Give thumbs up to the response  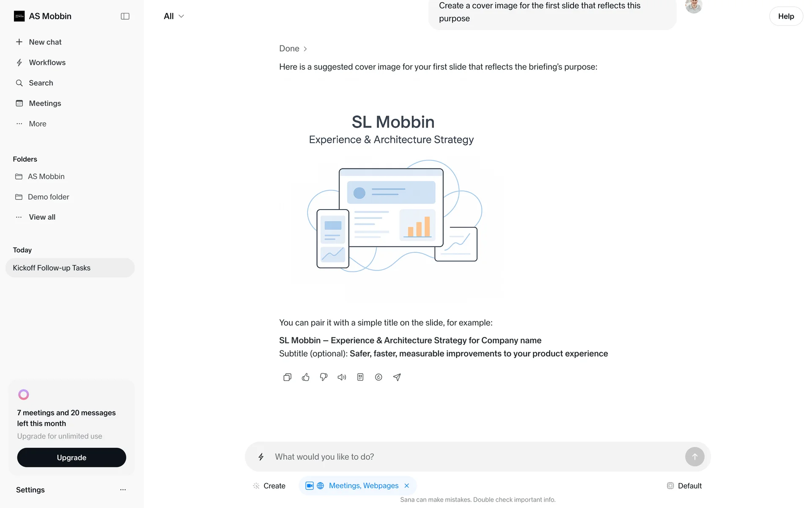[305, 377]
